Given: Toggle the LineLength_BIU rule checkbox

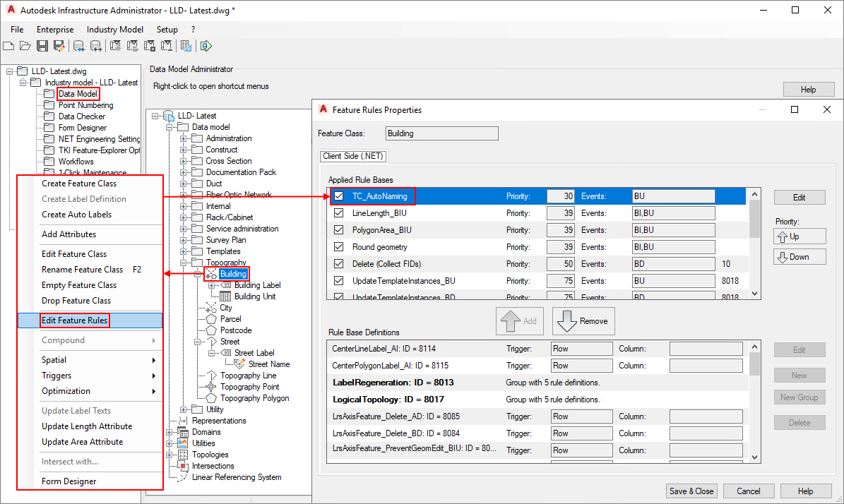Looking at the screenshot, I should click(338, 213).
